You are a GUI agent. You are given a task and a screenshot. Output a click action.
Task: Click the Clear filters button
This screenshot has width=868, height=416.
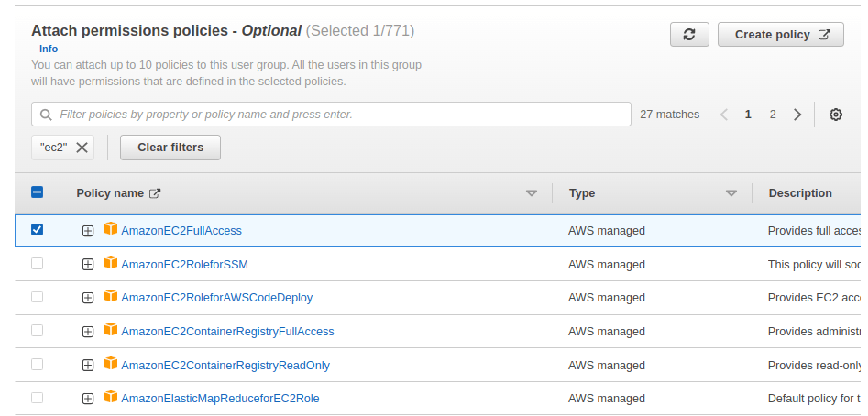coord(170,148)
